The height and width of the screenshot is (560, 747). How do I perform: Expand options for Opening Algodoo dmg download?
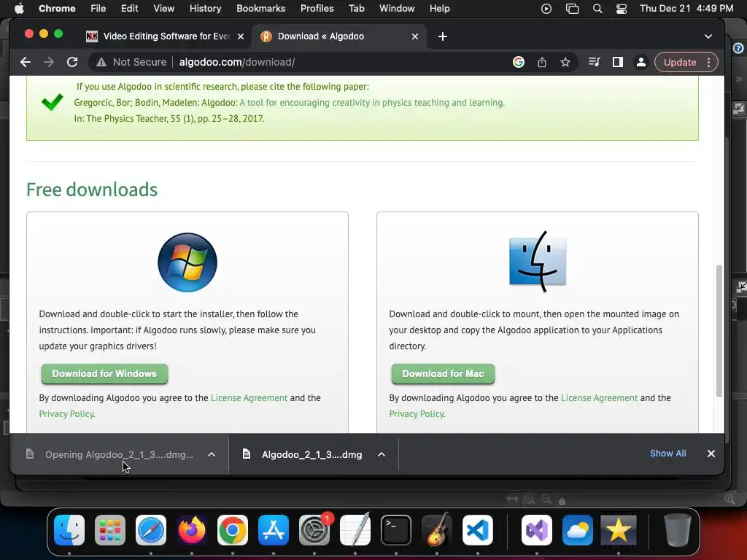pos(212,454)
